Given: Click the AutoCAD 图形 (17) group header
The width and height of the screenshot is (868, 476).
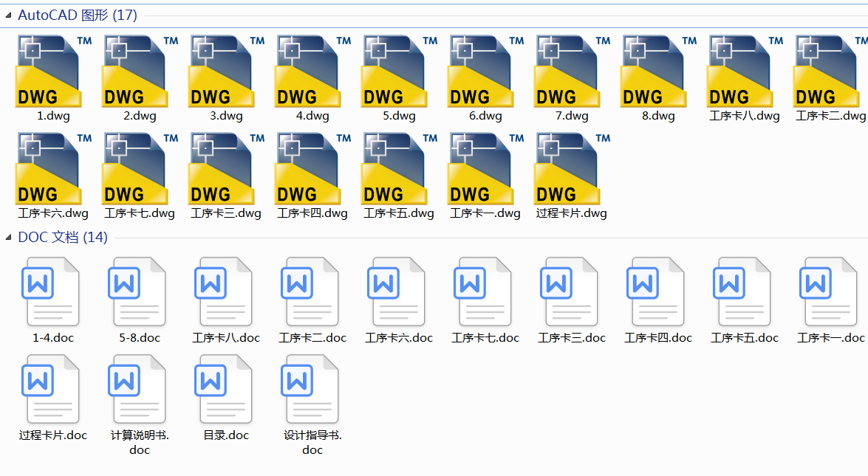Looking at the screenshot, I should (x=77, y=14).
